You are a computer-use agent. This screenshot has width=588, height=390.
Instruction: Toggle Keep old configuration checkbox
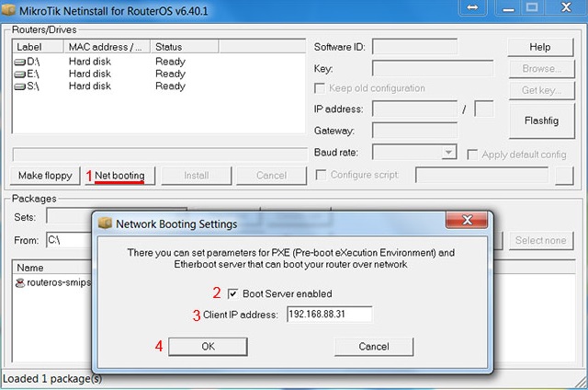pyautogui.click(x=320, y=88)
